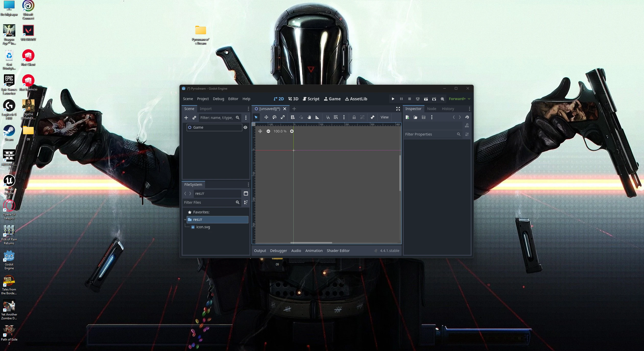
Task: Create a new resource in Inspector
Action: pos(407,117)
